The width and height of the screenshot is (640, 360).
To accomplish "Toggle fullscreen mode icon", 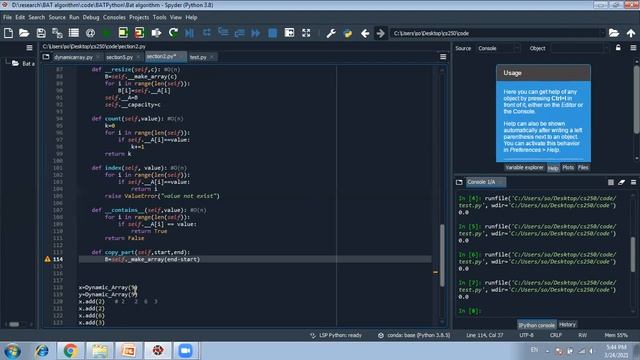I will coord(306,33).
